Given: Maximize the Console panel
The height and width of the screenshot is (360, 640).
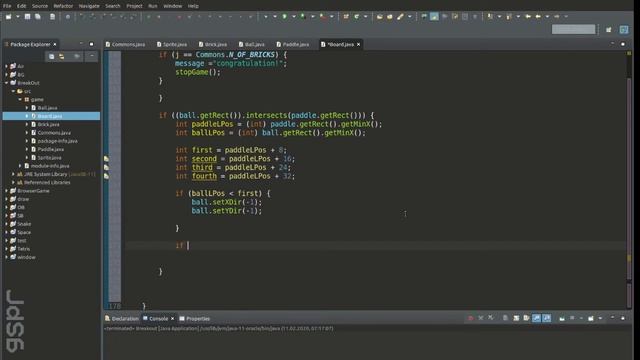Looking at the screenshot, I should tap(623, 318).
